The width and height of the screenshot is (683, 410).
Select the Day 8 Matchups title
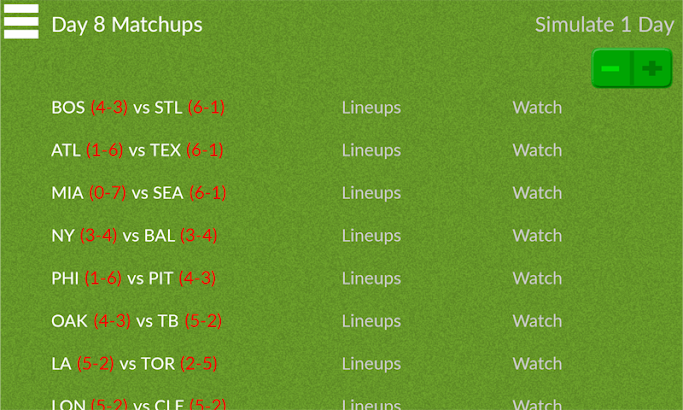pyautogui.click(x=127, y=25)
